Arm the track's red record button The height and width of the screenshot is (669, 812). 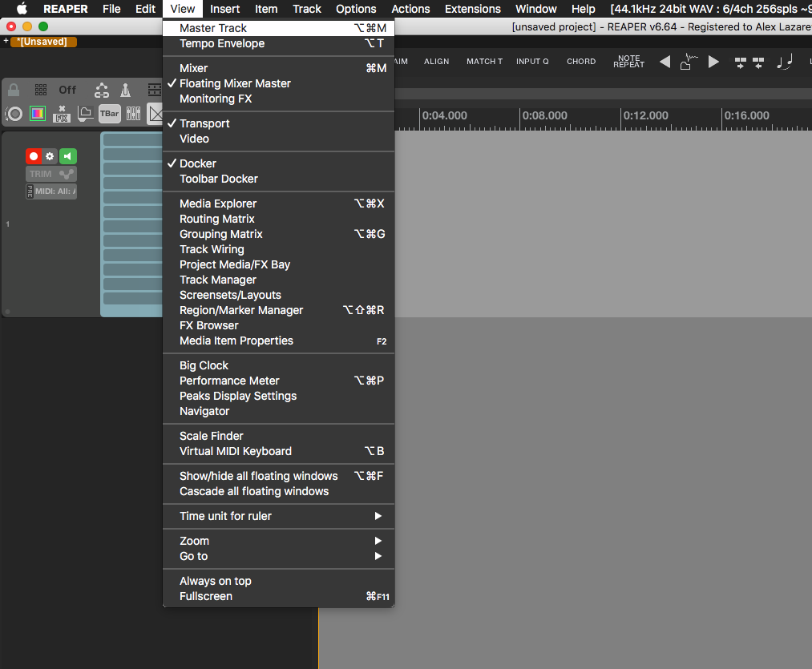34,156
